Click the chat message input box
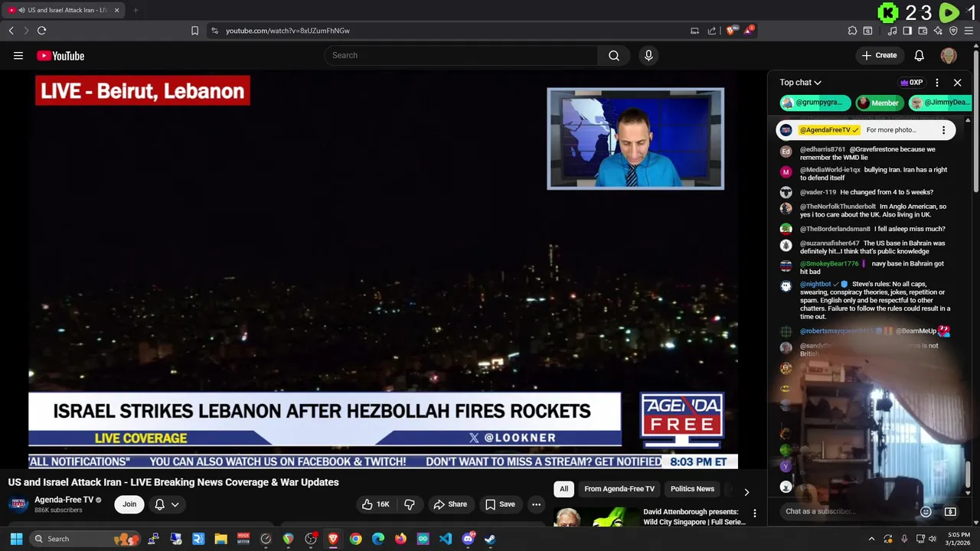The image size is (980, 551). pos(846,511)
